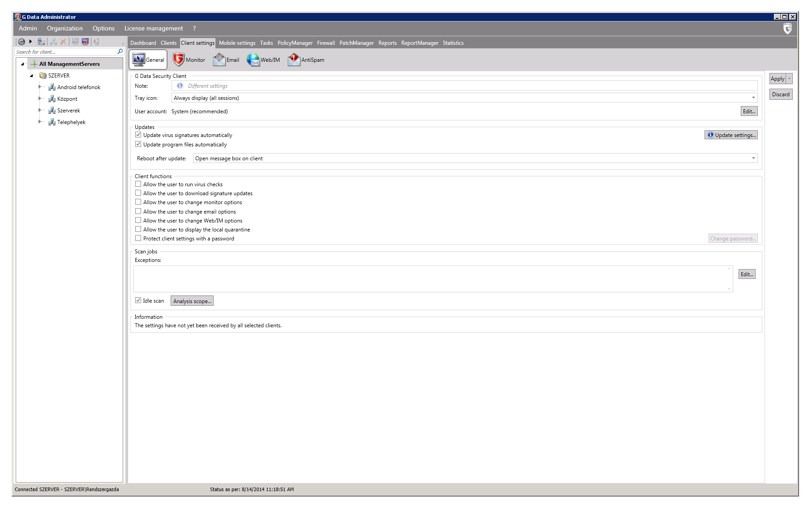The height and width of the screenshot is (505, 812).
Task: Open the Email settings section
Action: [x=226, y=60]
